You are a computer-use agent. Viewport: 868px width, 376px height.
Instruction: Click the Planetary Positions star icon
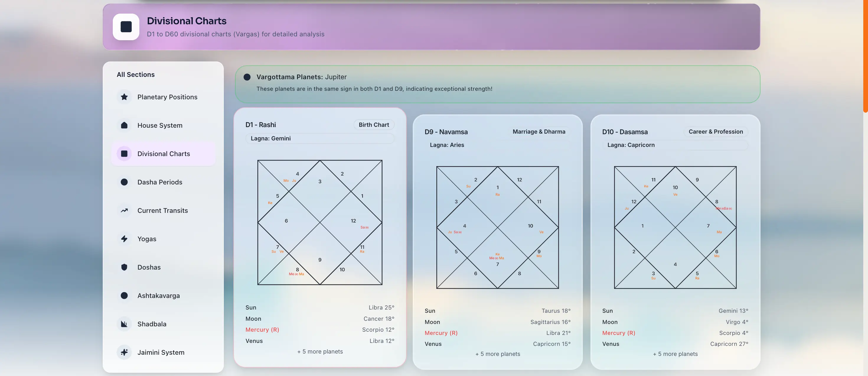click(x=124, y=97)
